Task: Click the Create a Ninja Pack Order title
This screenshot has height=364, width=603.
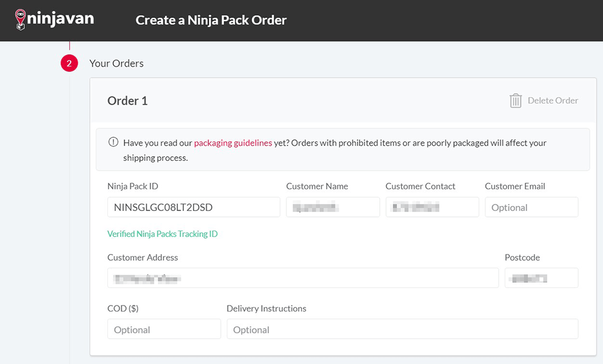Action: (211, 20)
